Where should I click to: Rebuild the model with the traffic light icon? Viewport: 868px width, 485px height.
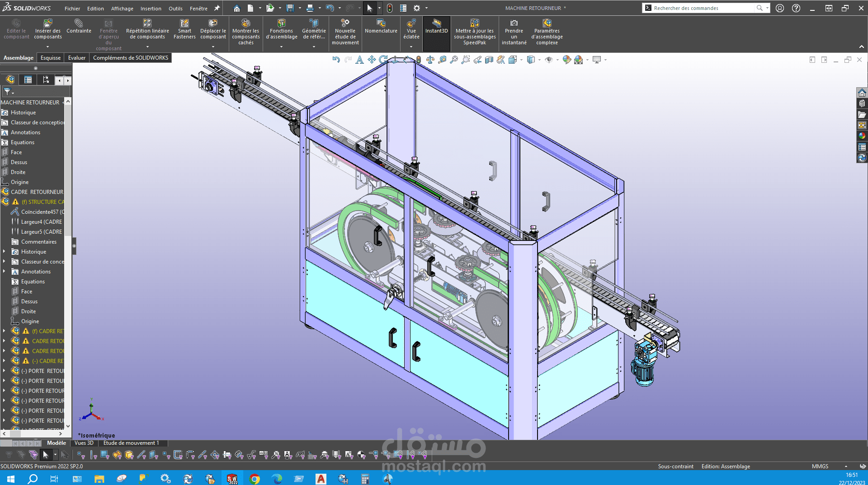click(x=390, y=8)
